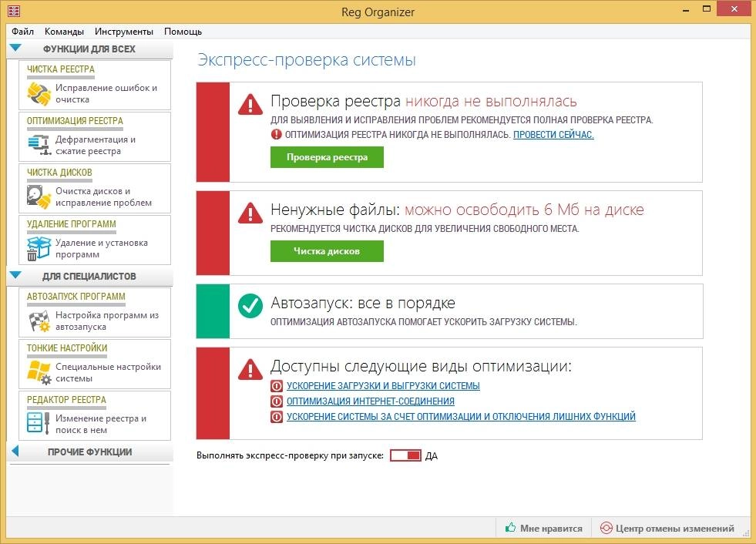Click the red exclamation icon near Оптимизация реестра
The image size is (756, 544).
coord(276,135)
